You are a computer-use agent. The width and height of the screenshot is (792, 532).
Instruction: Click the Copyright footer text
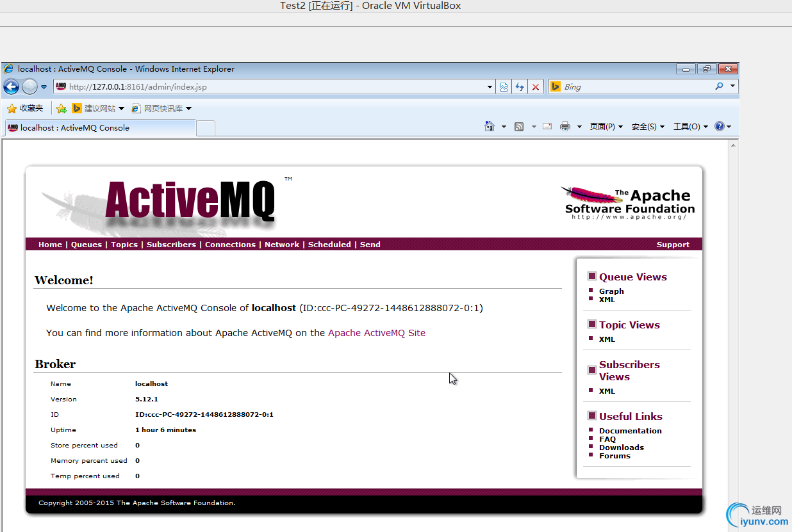[137, 503]
